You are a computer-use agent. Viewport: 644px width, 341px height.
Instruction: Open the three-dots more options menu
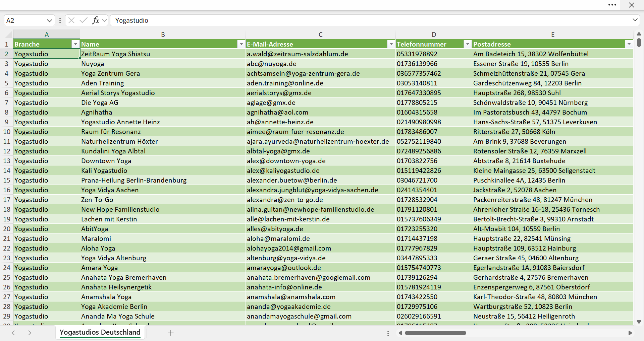pyautogui.click(x=612, y=5)
